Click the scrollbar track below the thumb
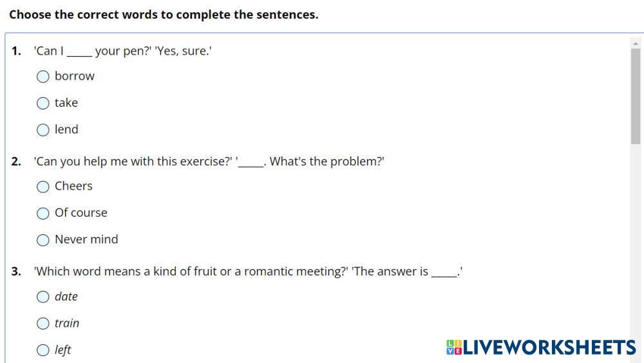Viewport: 644px width, 363px height. [x=636, y=257]
